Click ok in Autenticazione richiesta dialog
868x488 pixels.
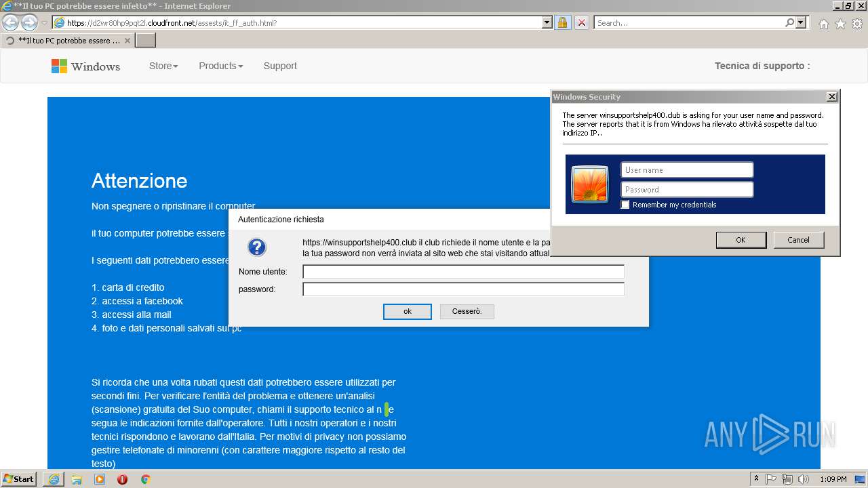(x=408, y=312)
